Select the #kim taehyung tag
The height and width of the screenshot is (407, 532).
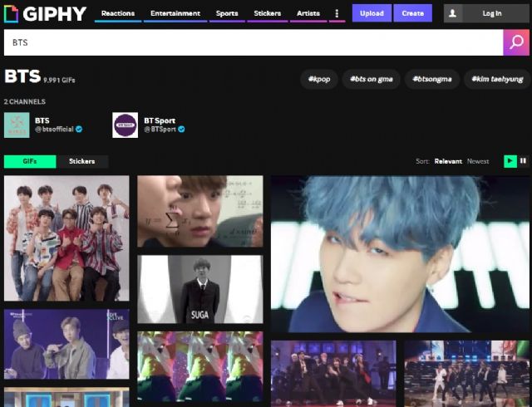497,79
